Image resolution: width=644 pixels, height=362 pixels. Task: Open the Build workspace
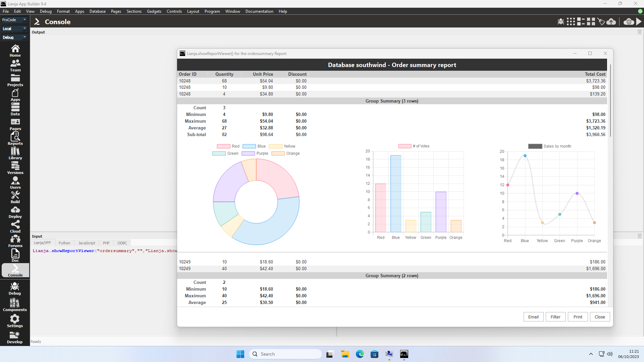tap(15, 197)
